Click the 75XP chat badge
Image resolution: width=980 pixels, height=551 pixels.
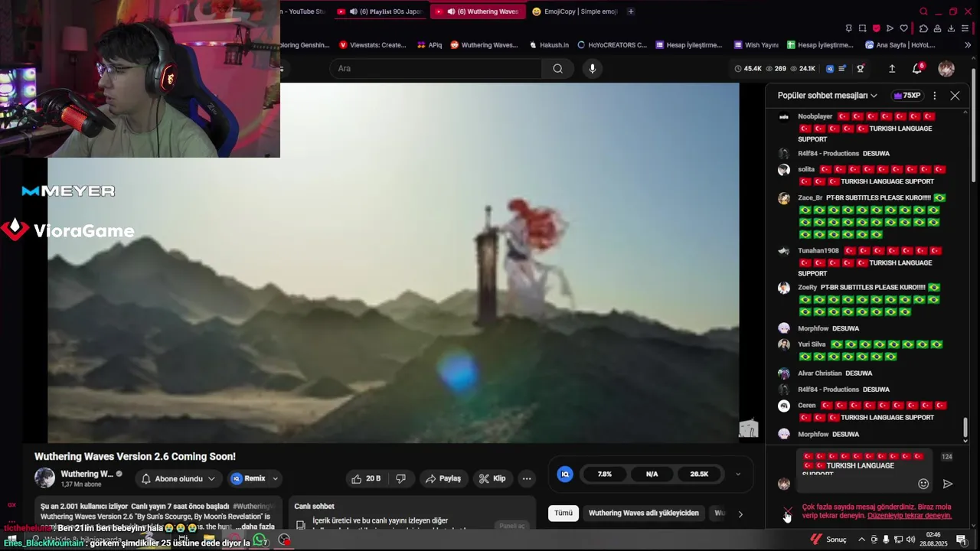906,96
